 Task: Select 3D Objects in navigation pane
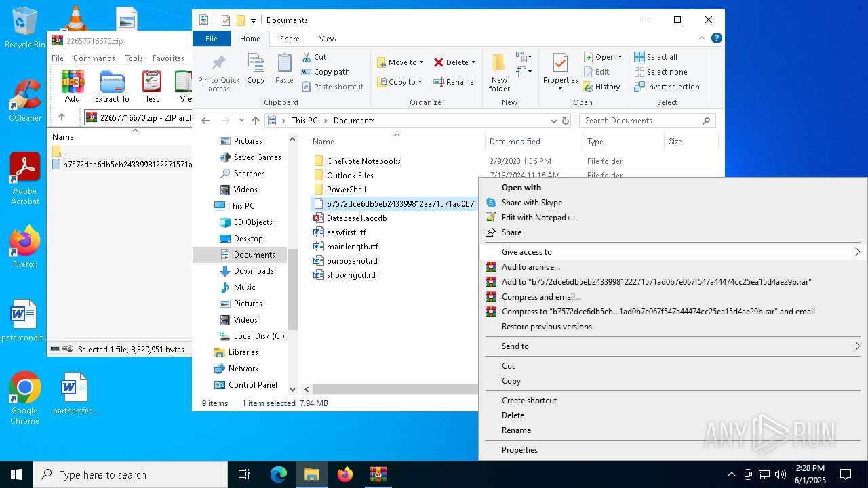[x=253, y=222]
